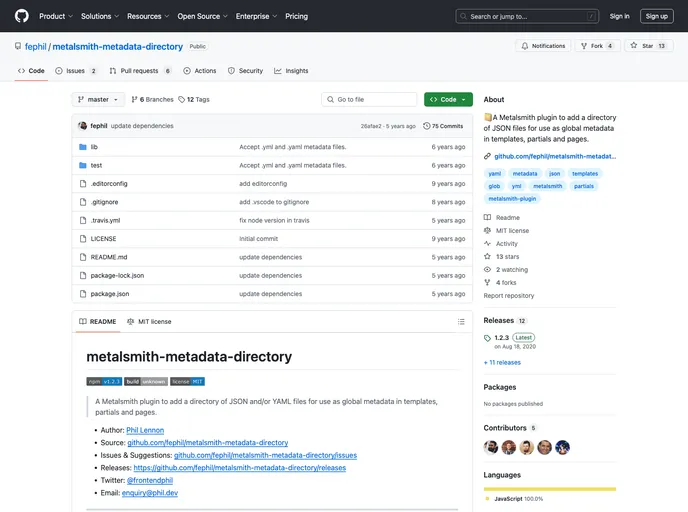Click the license MIT badge

(x=187, y=382)
